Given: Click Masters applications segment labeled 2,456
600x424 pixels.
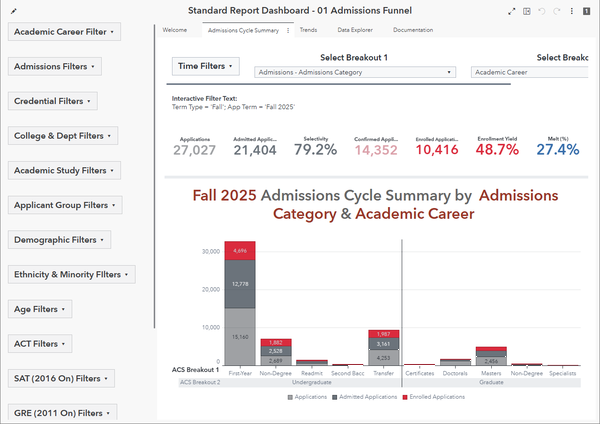Looking at the screenshot, I should [x=491, y=361].
